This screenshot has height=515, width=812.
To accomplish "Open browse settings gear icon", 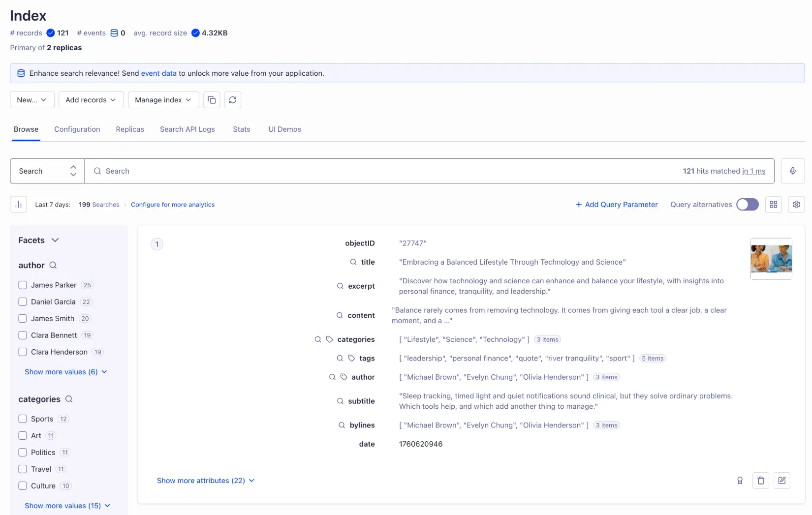I will click(797, 205).
